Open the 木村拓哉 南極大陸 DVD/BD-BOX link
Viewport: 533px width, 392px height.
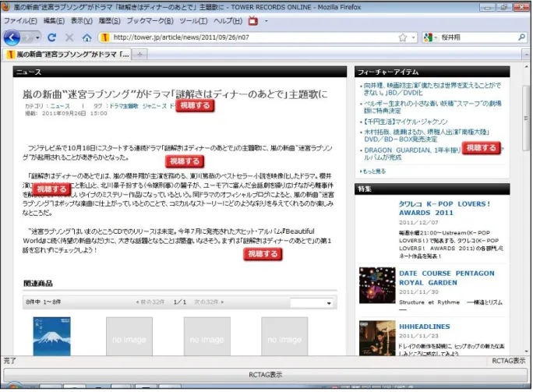426,136
